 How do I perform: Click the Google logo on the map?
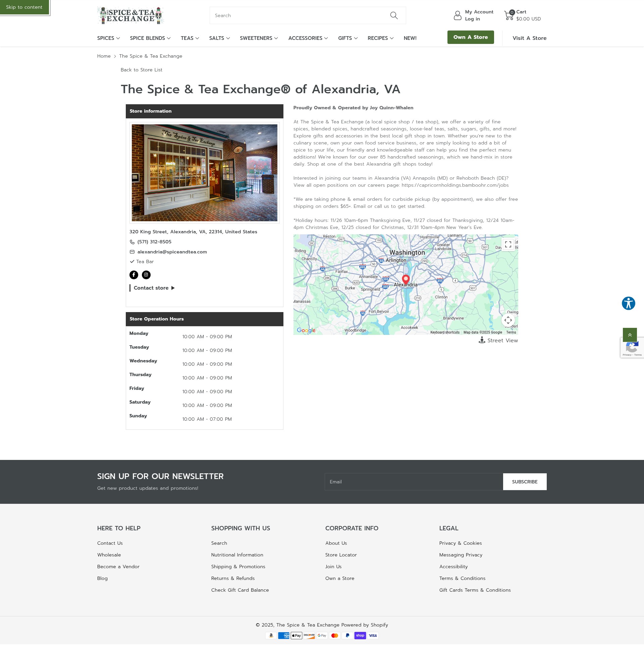click(x=306, y=330)
